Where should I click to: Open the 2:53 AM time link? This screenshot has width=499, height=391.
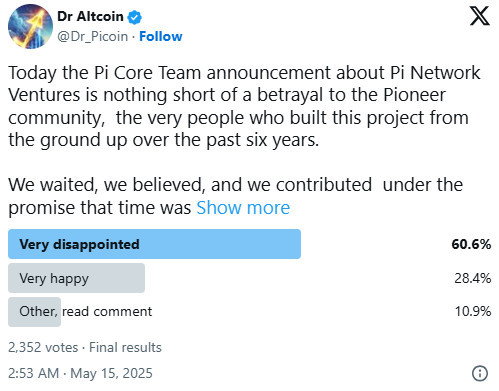pyautogui.click(x=33, y=373)
